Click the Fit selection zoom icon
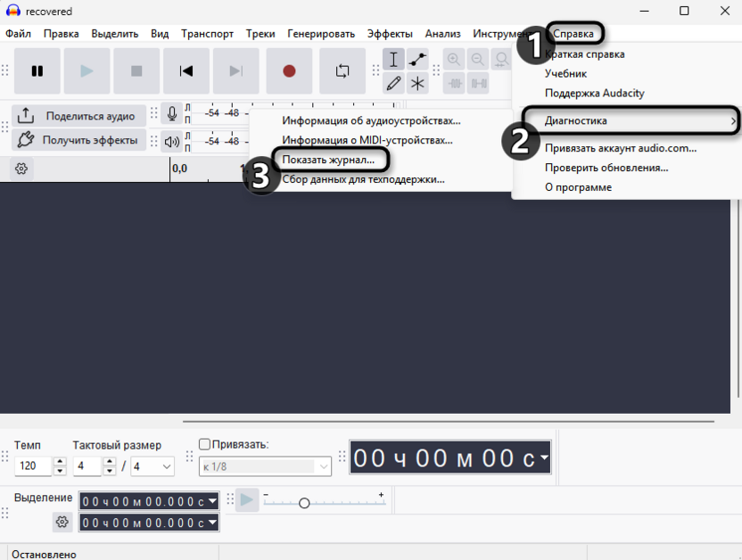The height and width of the screenshot is (560, 742). pyautogui.click(x=501, y=60)
